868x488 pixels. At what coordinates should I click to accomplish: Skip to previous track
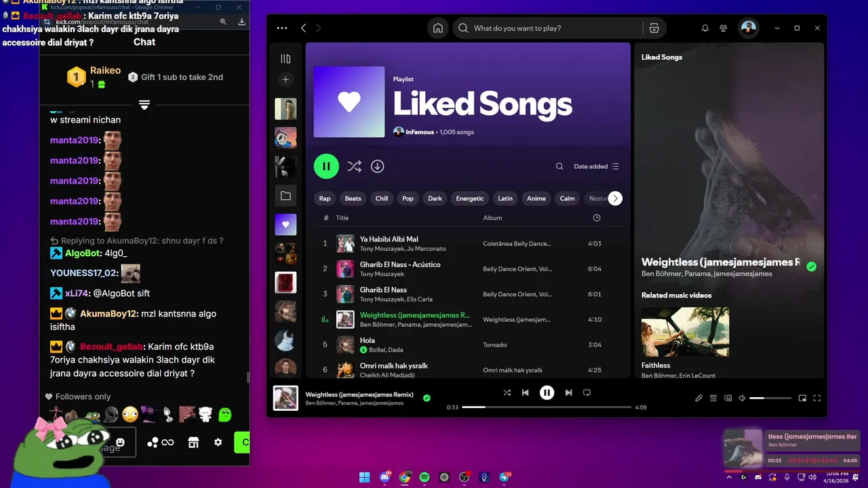coord(525,392)
